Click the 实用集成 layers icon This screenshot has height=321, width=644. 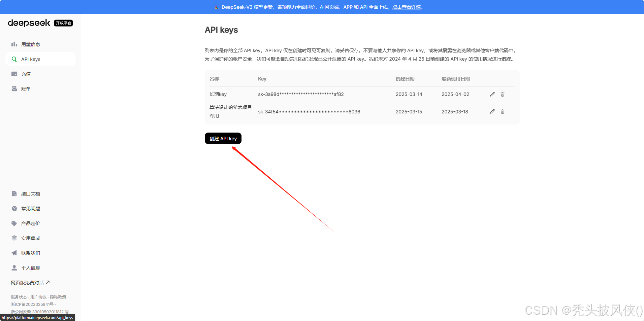coord(14,238)
